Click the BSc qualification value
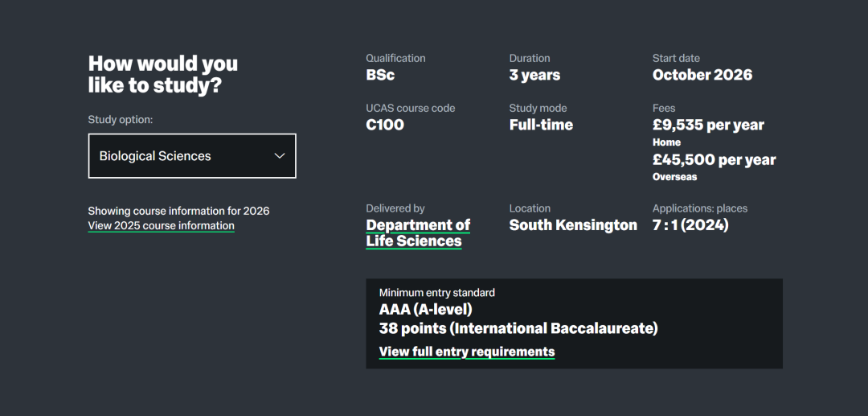The height and width of the screenshot is (416, 868). [380, 76]
